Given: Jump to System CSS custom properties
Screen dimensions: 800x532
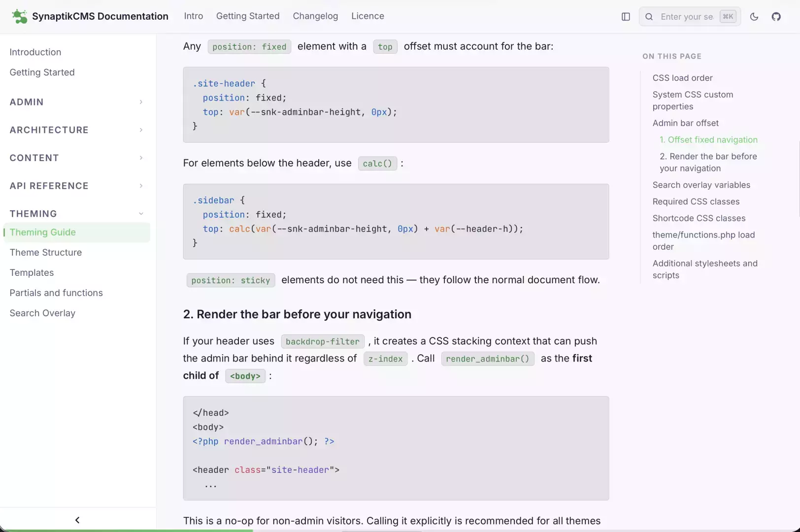Looking at the screenshot, I should coord(693,100).
